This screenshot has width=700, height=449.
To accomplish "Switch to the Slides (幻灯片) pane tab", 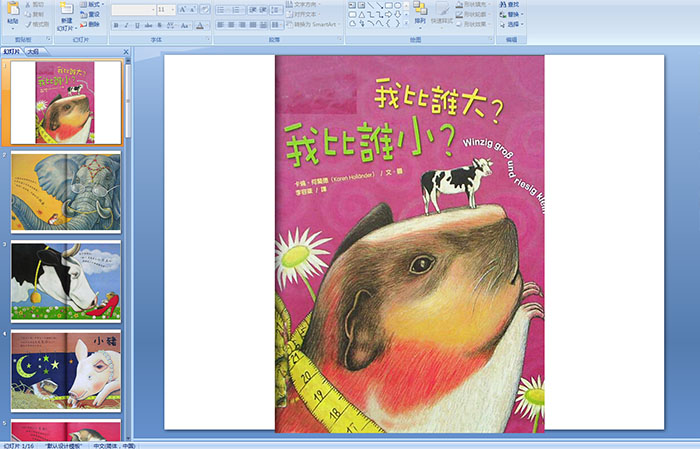I will (12, 51).
